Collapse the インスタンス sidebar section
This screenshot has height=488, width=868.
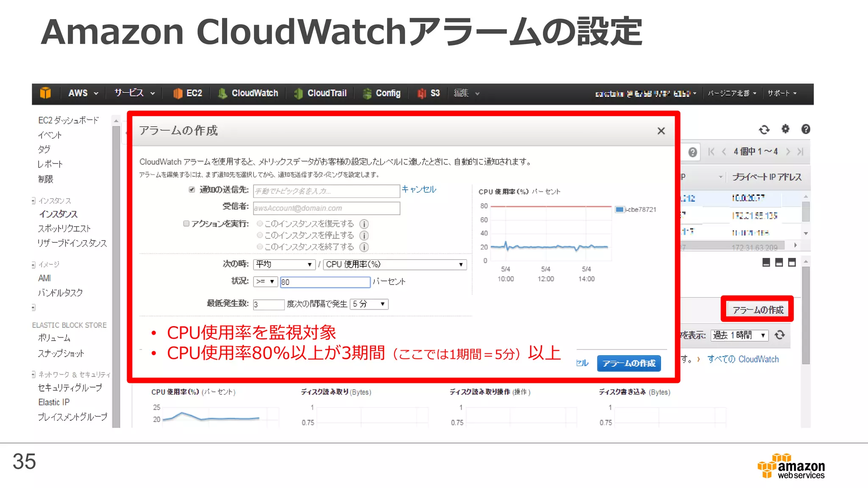point(33,201)
